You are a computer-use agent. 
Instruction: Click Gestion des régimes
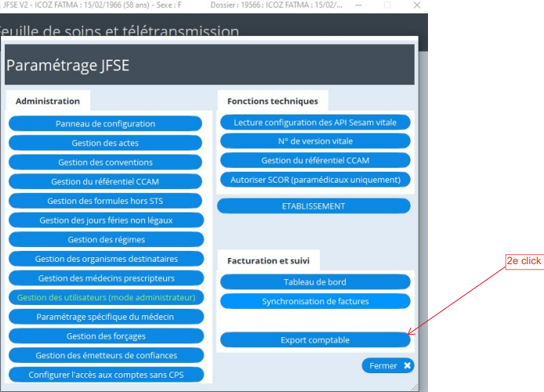click(105, 239)
